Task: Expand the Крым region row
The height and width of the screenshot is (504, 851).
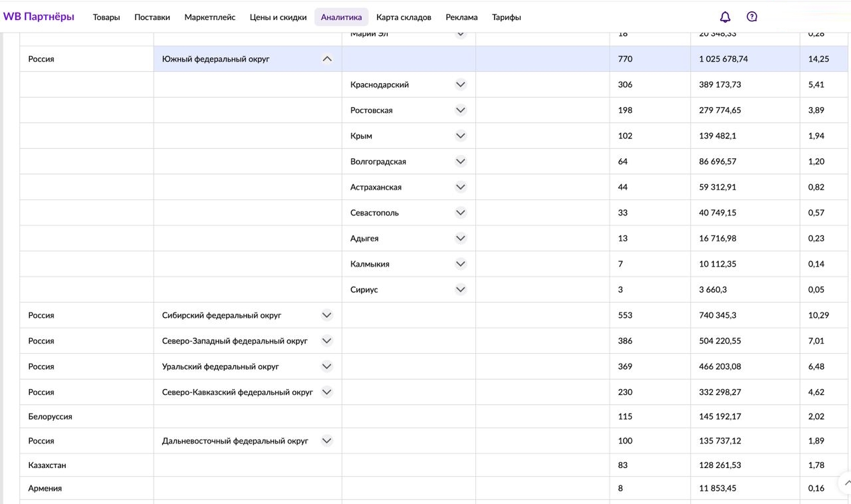Action: click(461, 136)
